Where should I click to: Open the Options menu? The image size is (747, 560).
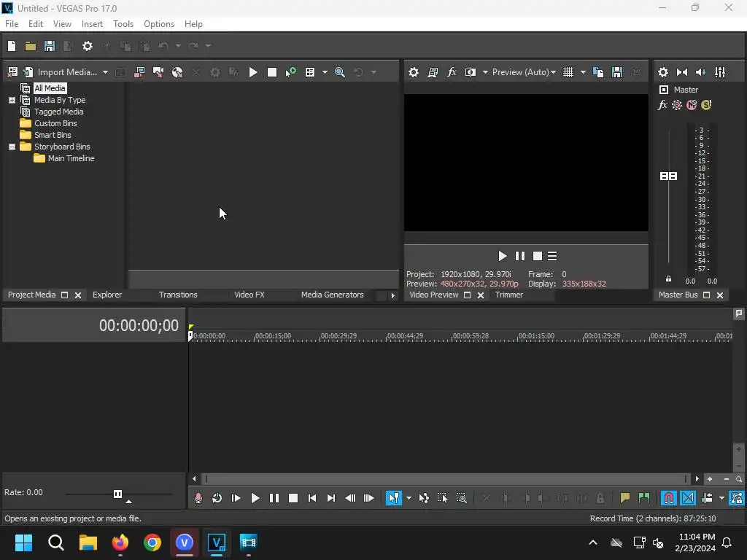click(x=158, y=24)
